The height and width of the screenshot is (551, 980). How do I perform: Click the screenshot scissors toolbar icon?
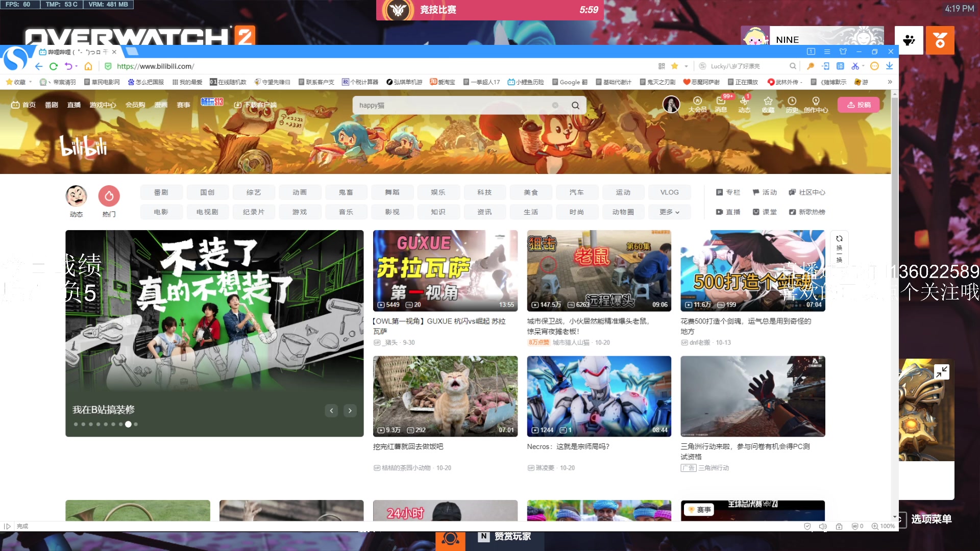click(855, 66)
